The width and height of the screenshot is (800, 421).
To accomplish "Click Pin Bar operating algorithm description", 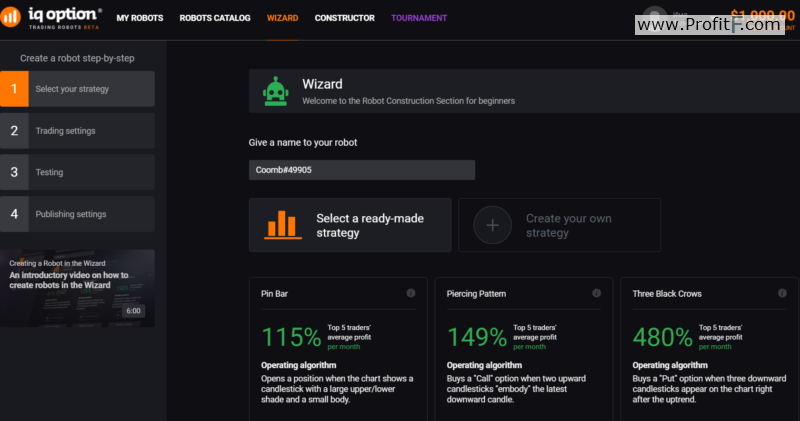I will (337, 389).
